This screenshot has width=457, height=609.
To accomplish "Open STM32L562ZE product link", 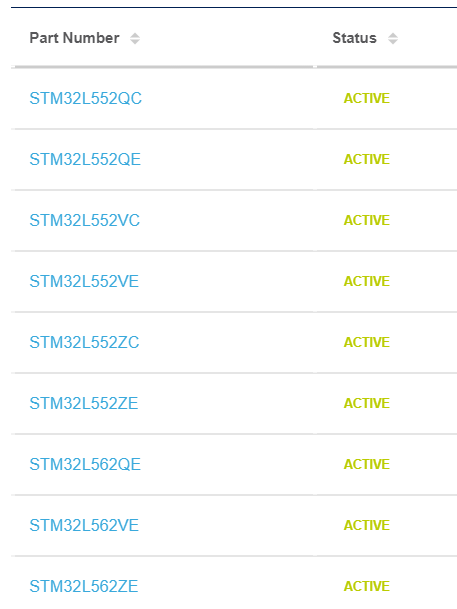I will [x=84, y=586].
